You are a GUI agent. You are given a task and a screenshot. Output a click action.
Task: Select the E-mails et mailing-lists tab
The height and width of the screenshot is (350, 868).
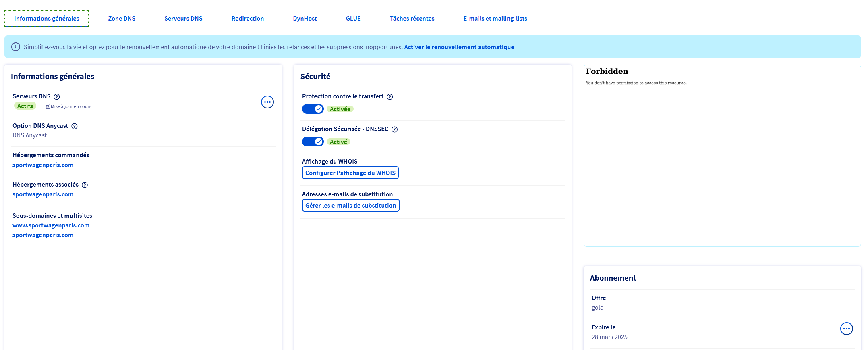(495, 19)
